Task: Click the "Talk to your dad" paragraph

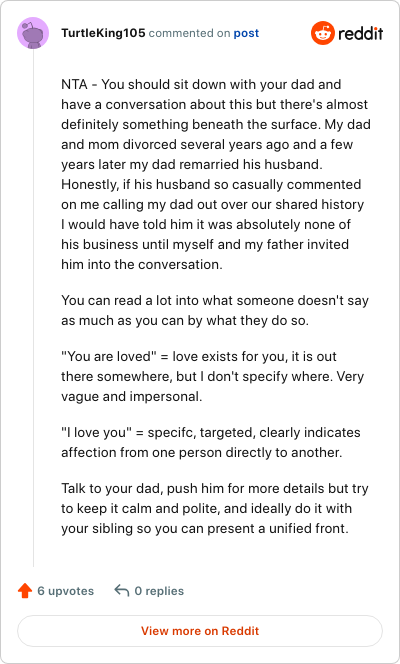Action: coord(215,508)
